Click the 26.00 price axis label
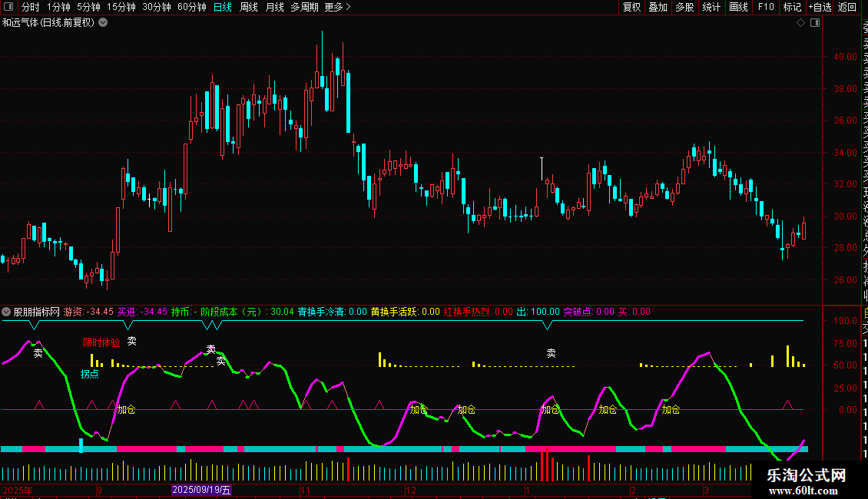868x499 pixels. [x=845, y=280]
